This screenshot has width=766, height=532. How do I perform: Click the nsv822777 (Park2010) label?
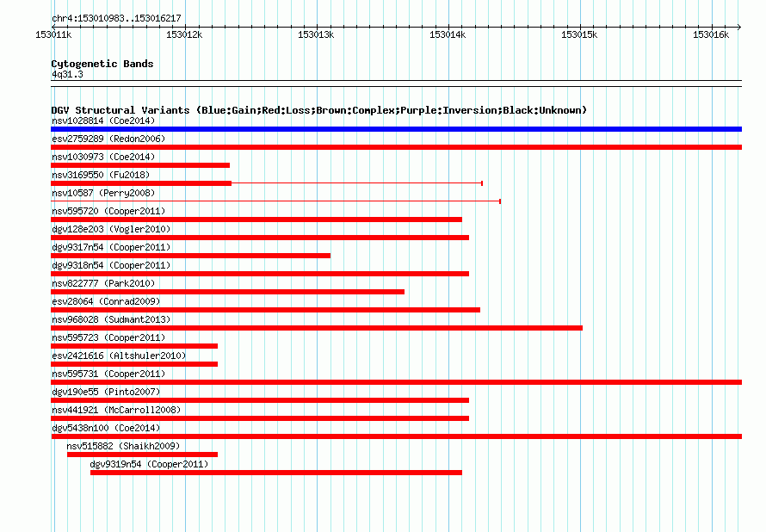pos(103,283)
